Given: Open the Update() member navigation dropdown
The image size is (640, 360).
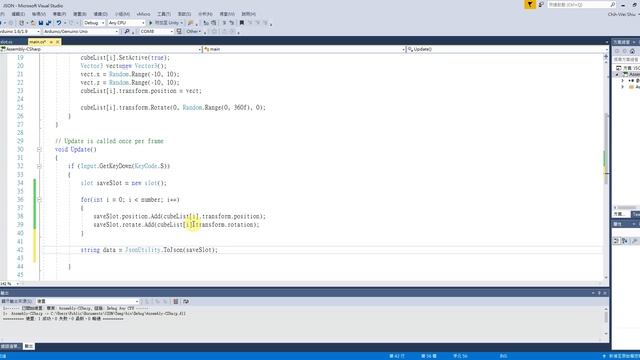Looking at the screenshot, I should pos(507,49).
